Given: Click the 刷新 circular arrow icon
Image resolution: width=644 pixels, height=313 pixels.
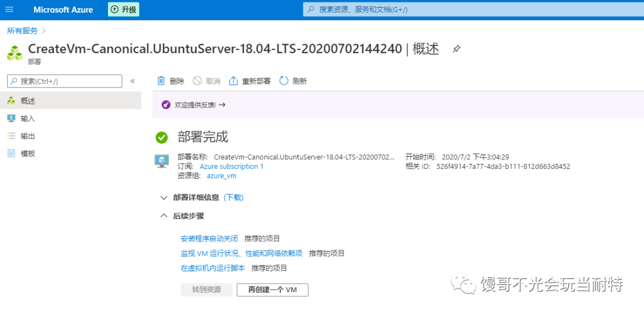Looking at the screenshot, I should pos(284,81).
